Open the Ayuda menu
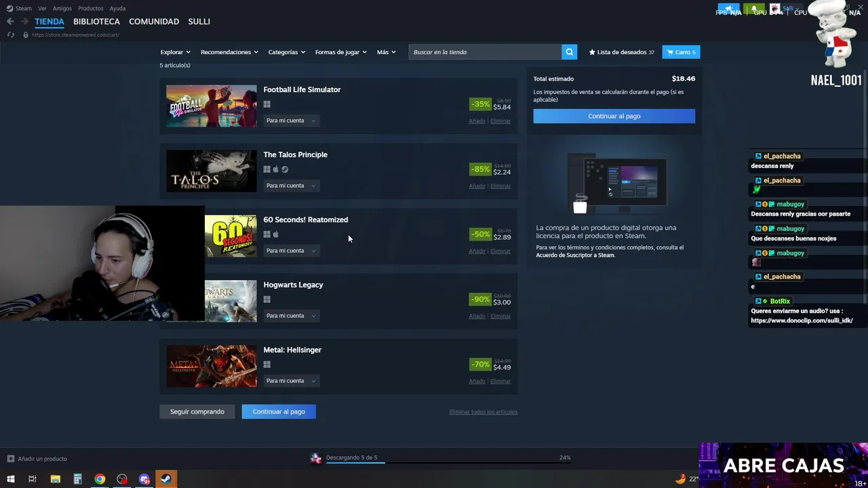 coord(117,8)
